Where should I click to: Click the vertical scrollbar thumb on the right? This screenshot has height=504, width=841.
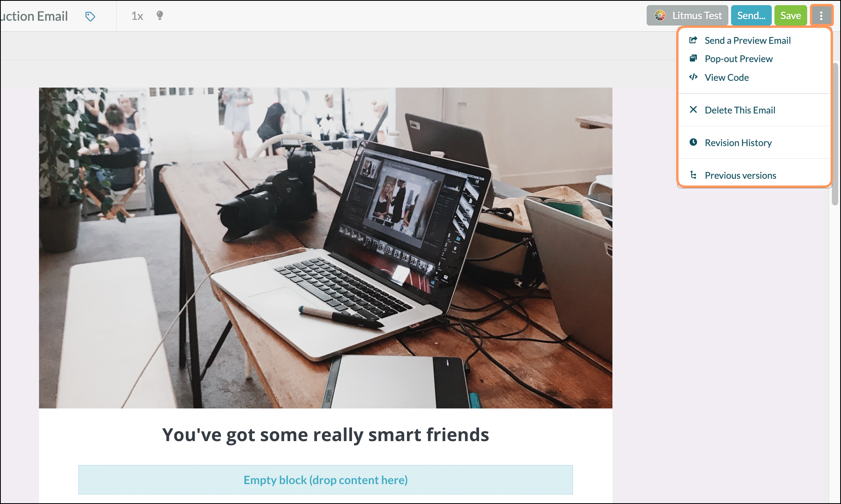[x=835, y=135]
